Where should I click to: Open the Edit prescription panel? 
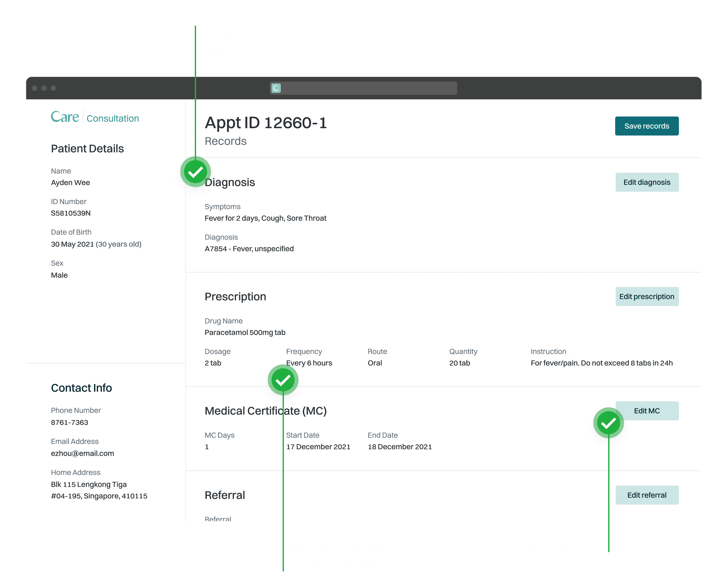point(647,296)
